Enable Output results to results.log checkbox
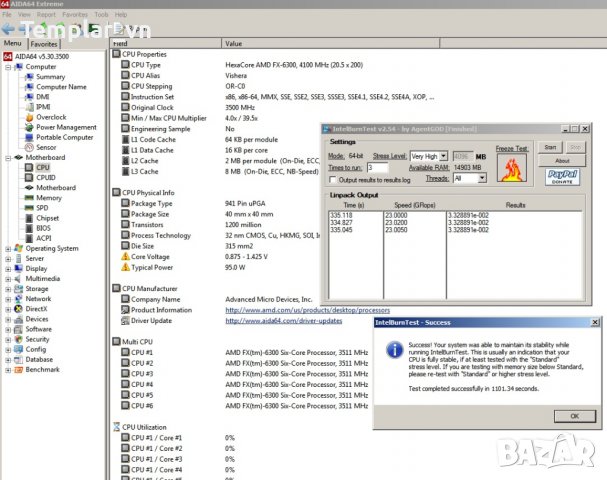This screenshot has width=607, height=480. pyautogui.click(x=332, y=180)
